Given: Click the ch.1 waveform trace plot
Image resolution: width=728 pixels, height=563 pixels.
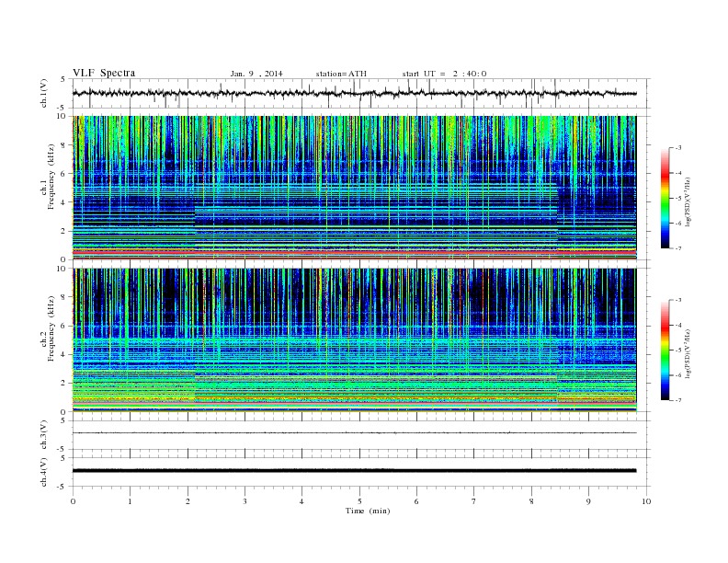Looking at the screenshot, I should coord(354,93).
